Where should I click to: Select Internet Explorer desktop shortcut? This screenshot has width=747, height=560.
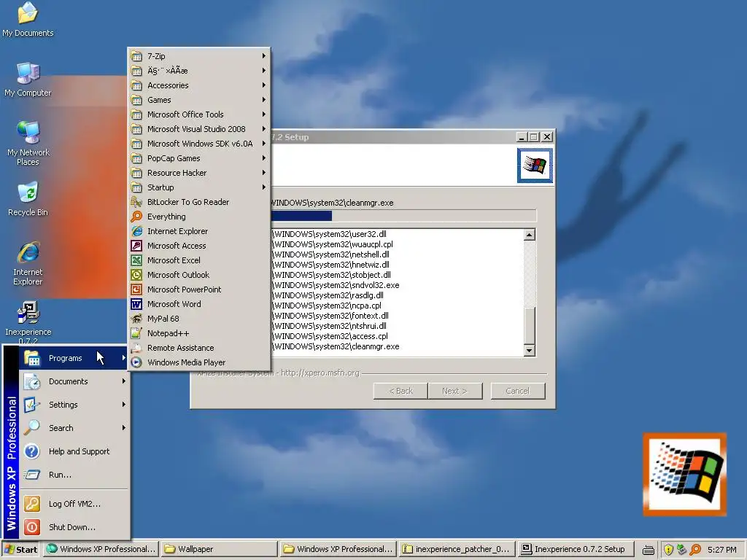click(x=28, y=262)
